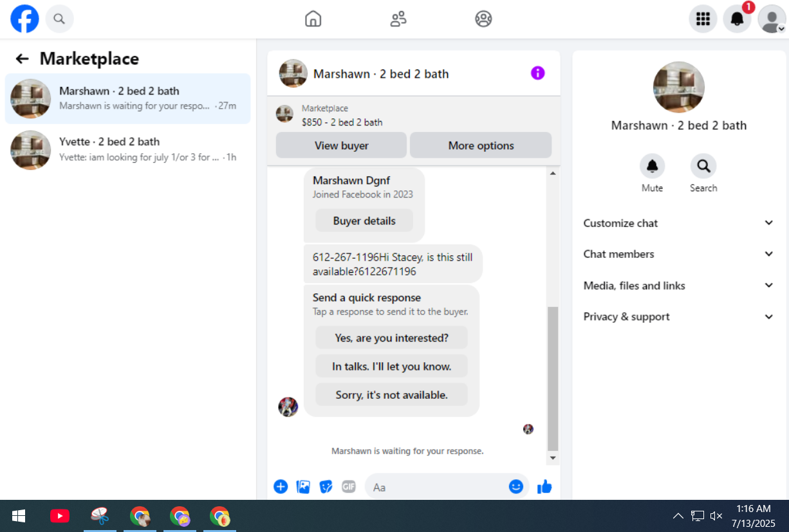Send 'In talks. I'll let you know.' response

[391, 367]
